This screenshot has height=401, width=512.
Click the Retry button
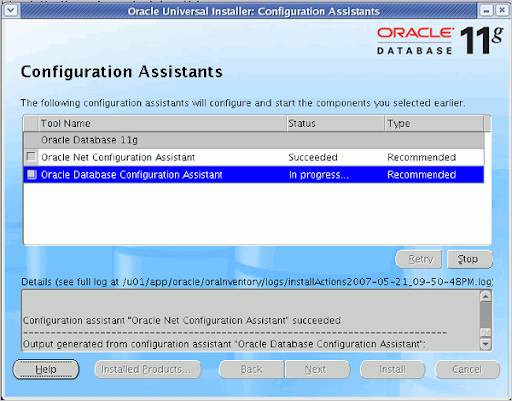[419, 259]
